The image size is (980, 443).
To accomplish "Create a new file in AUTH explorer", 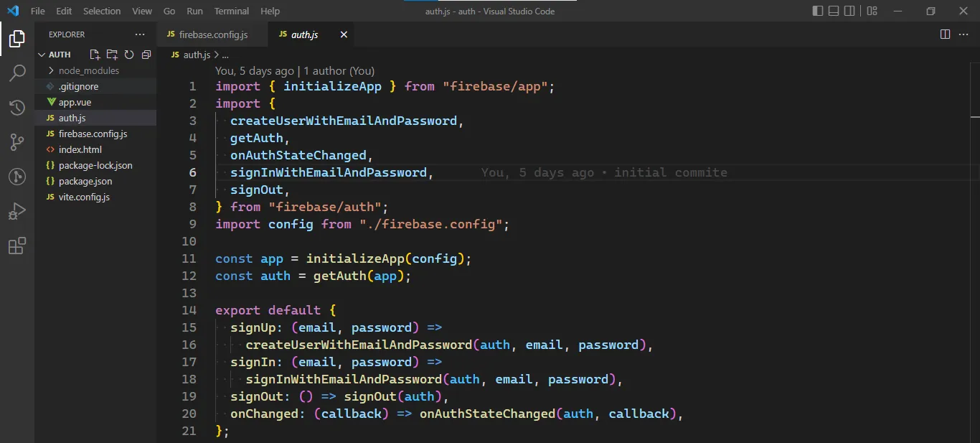I will (94, 54).
